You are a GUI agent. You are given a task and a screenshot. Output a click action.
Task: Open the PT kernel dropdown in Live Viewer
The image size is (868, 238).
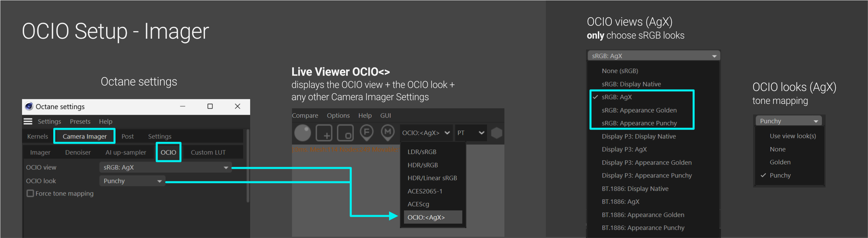point(470,133)
